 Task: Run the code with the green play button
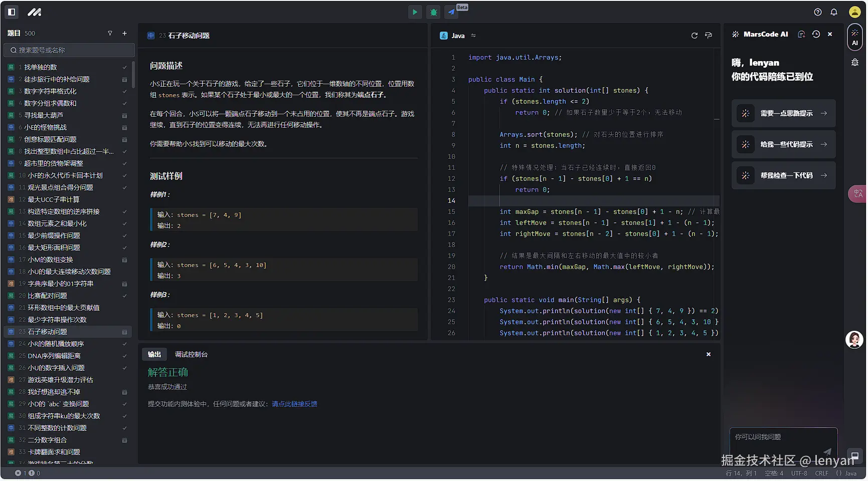pos(415,12)
